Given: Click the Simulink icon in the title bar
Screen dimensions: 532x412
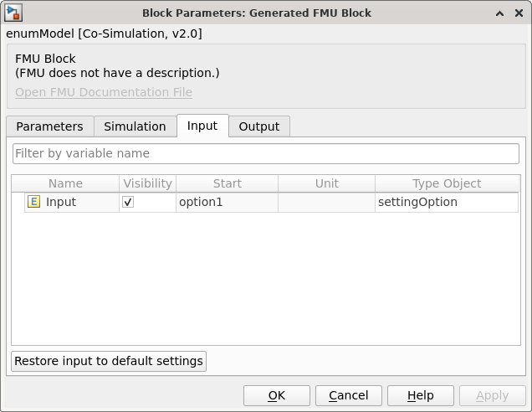Looking at the screenshot, I should pyautogui.click(x=13, y=13).
